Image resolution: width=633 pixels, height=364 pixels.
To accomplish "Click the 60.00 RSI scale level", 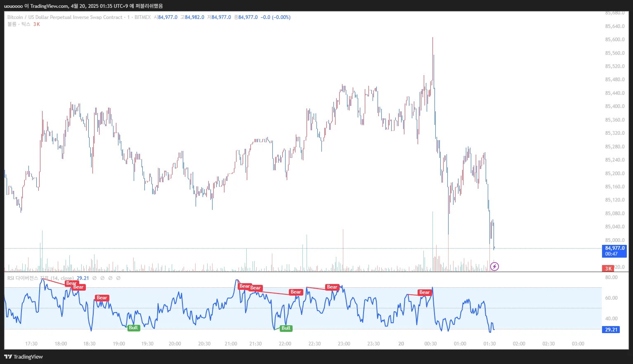I will point(612,298).
